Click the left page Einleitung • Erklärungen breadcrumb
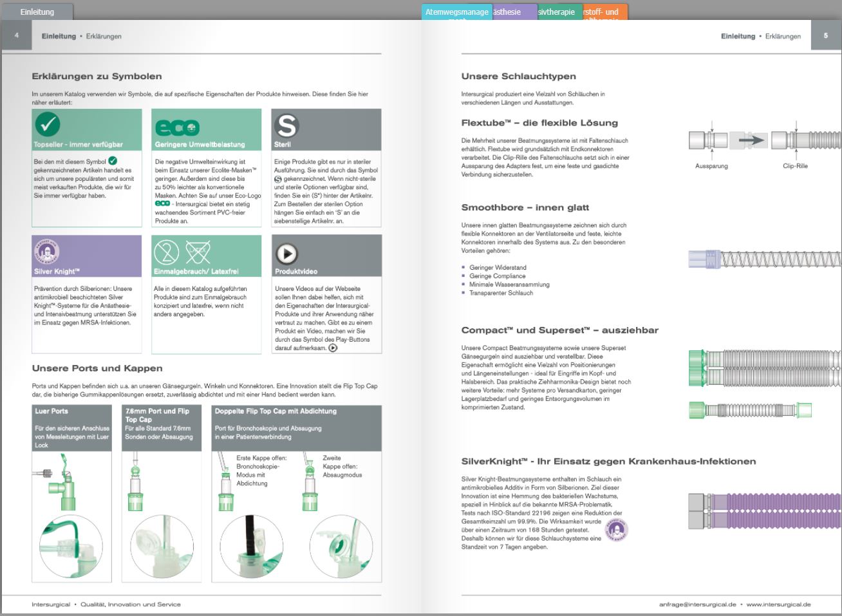842x616 pixels. pos(81,36)
